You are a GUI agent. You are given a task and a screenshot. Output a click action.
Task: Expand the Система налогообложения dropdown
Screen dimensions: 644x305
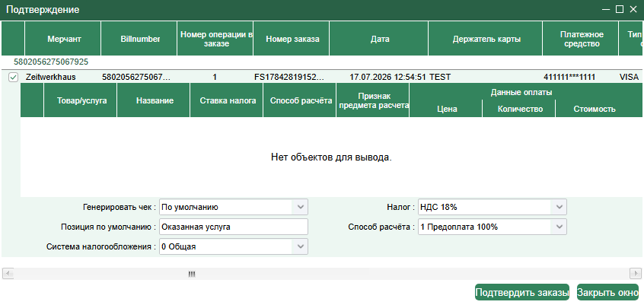300,246
